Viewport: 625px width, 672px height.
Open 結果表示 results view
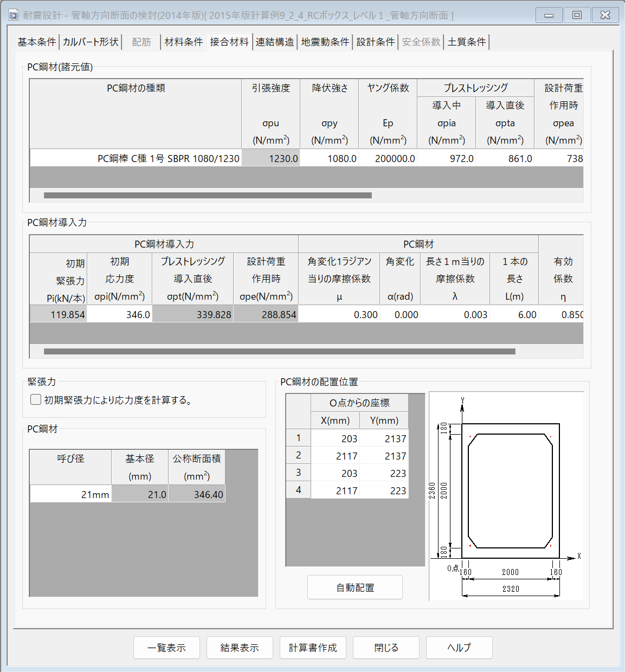[240, 648]
